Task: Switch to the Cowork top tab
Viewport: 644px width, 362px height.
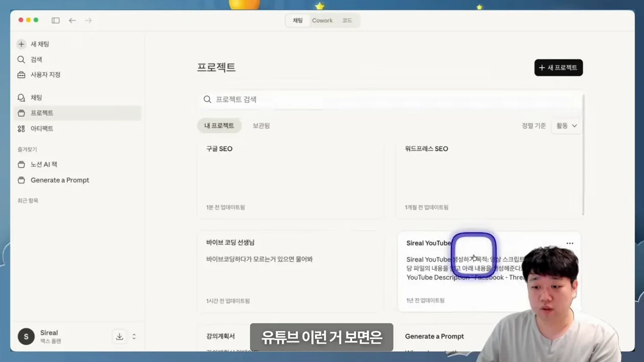Action: pyautogui.click(x=323, y=20)
